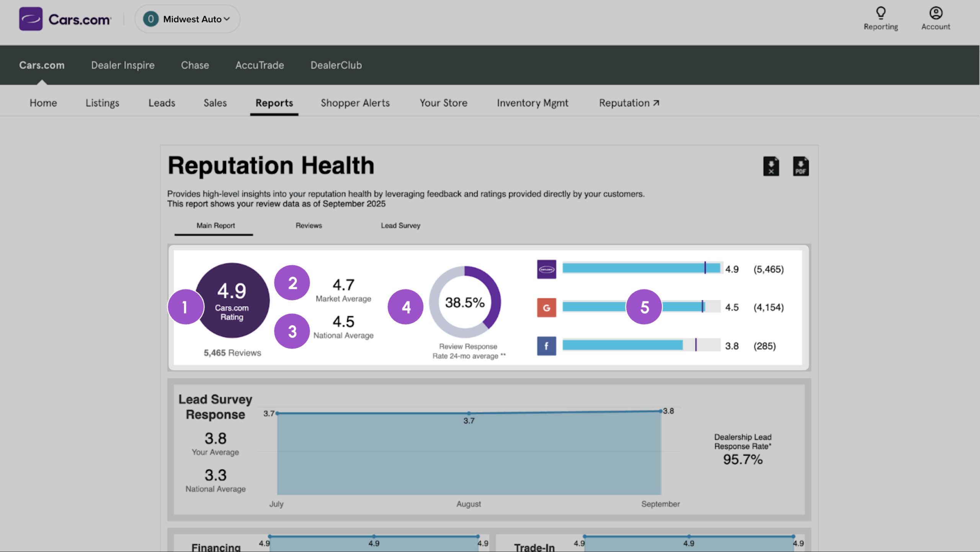
Task: Click the Google source icon in ratings
Action: 547,308
